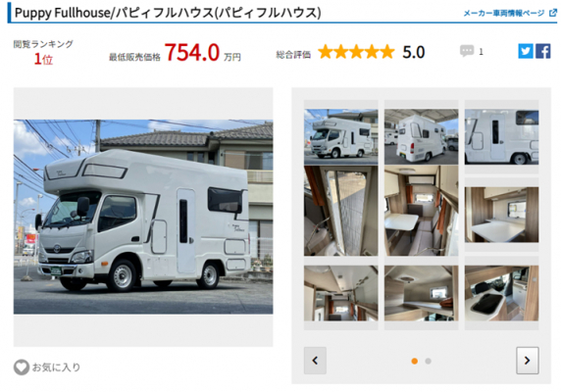The width and height of the screenshot is (561, 392).
Task: Open rear view camper thumbnail
Action: (x=421, y=136)
